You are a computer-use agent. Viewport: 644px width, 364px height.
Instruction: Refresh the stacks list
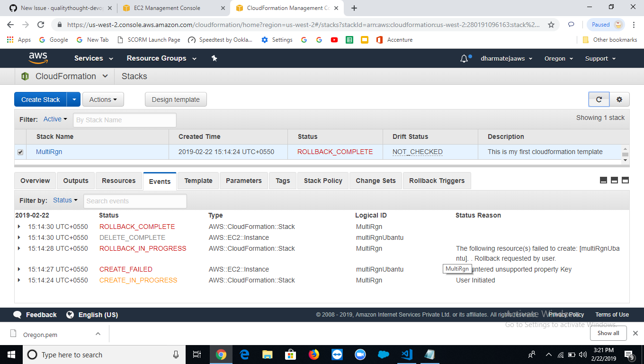[599, 99]
